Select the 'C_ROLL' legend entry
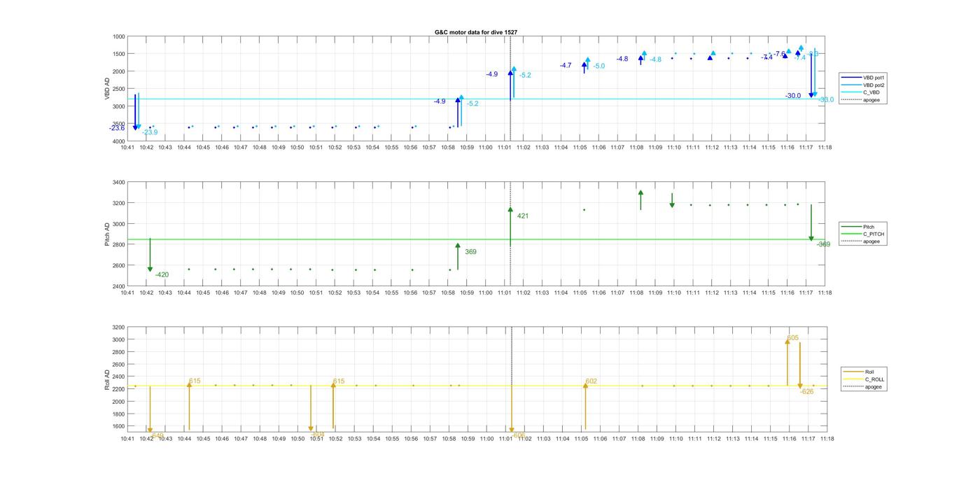This screenshot has width=980, height=485. pos(864,379)
